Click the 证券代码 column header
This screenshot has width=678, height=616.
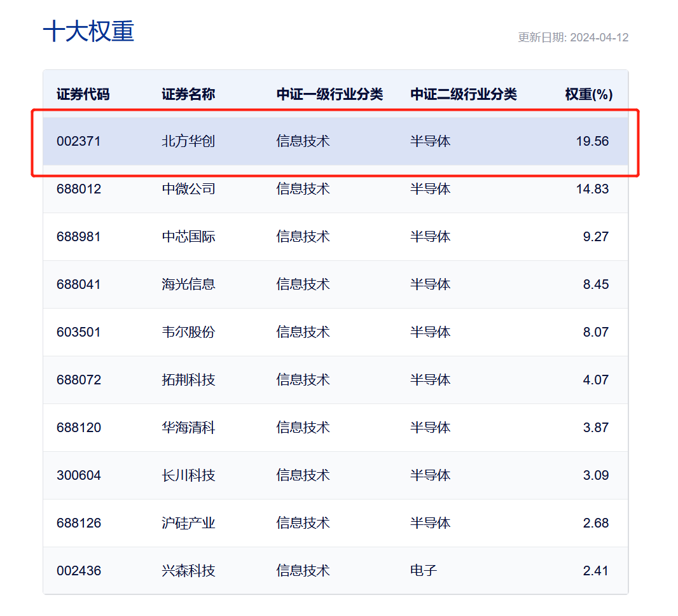point(83,94)
